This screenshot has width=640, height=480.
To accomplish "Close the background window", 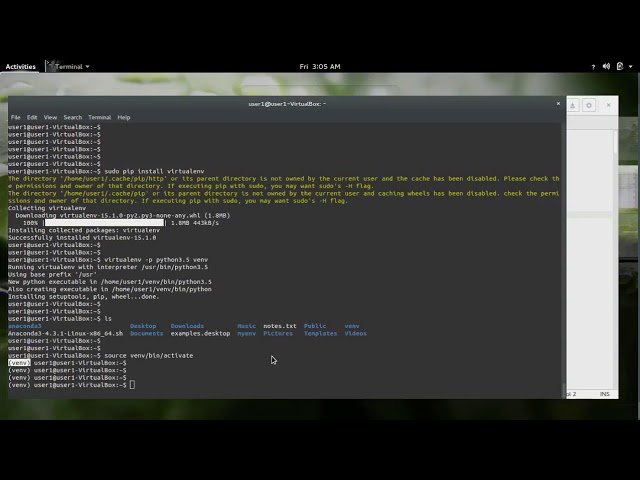I will (x=609, y=105).
